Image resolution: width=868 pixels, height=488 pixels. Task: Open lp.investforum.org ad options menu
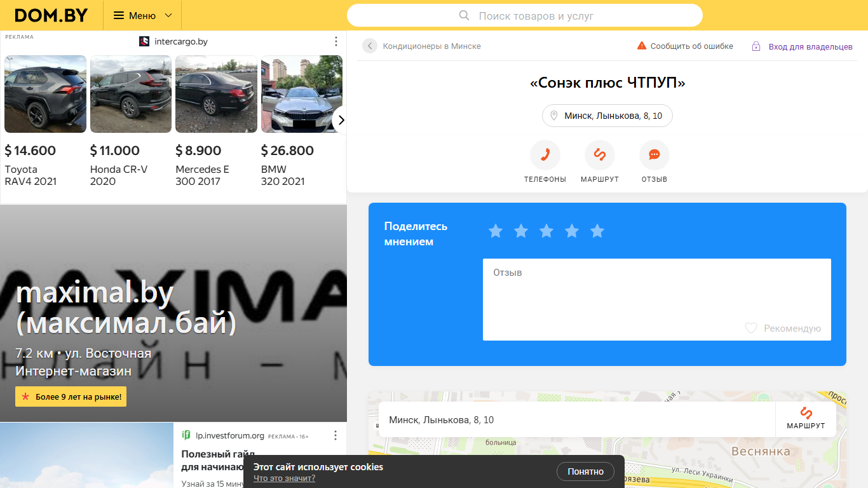coord(336,435)
